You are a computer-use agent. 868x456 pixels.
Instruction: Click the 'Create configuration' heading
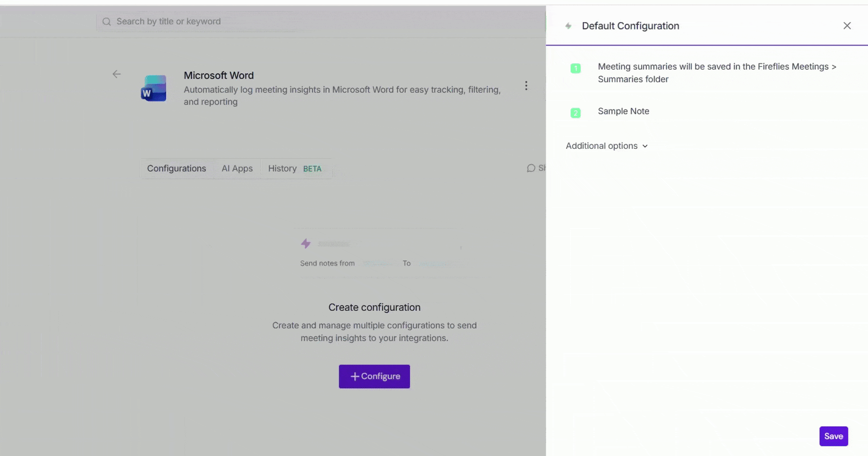374,307
